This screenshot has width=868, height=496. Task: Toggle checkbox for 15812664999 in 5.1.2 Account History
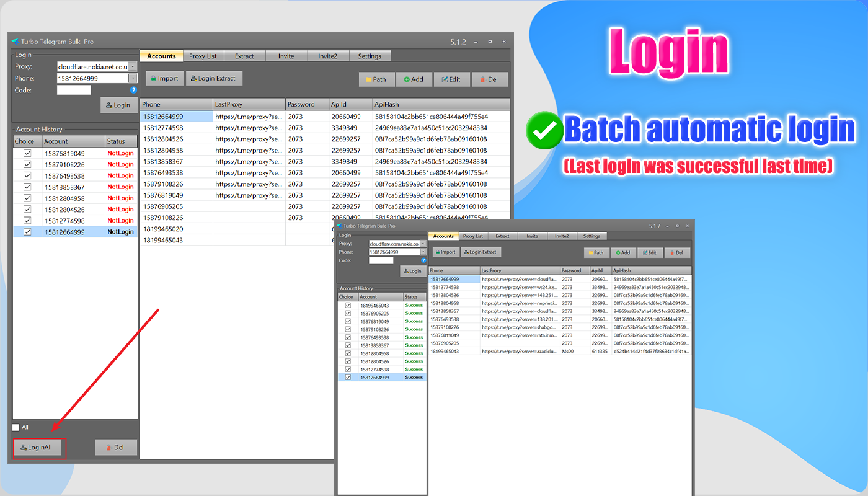27,231
